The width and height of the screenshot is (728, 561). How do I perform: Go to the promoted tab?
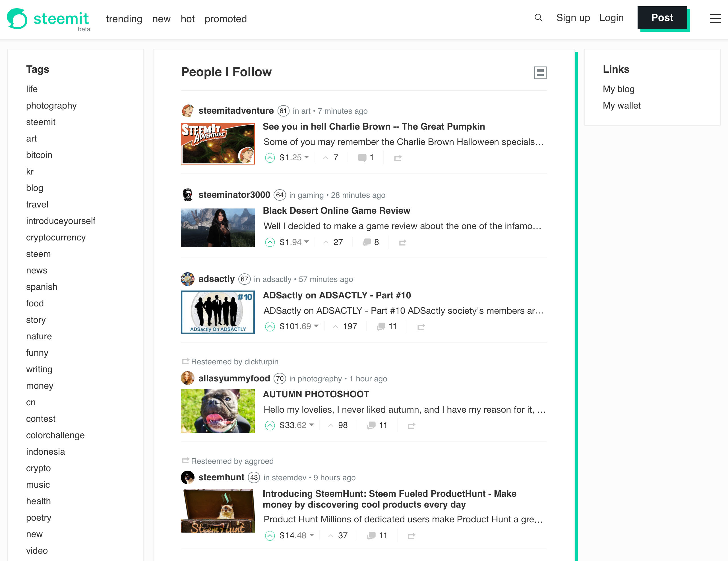[x=226, y=19]
